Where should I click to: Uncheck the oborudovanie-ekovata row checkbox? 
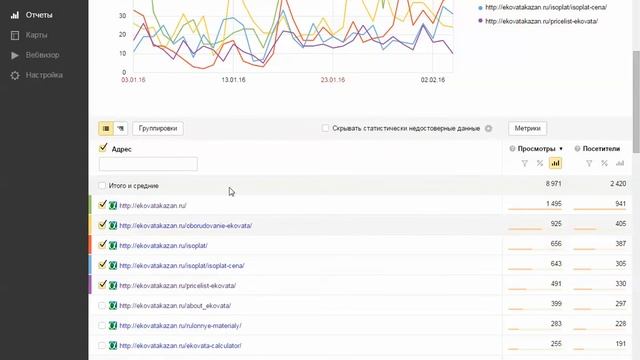coord(102,224)
